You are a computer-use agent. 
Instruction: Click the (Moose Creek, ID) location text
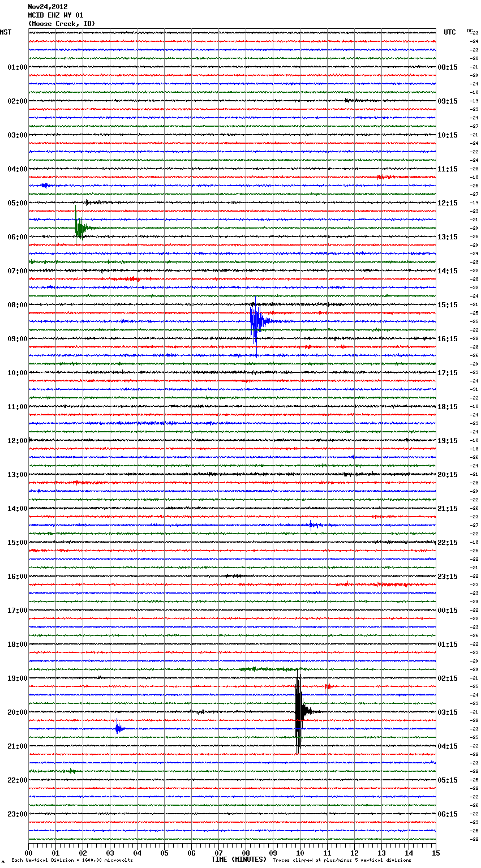62,24
